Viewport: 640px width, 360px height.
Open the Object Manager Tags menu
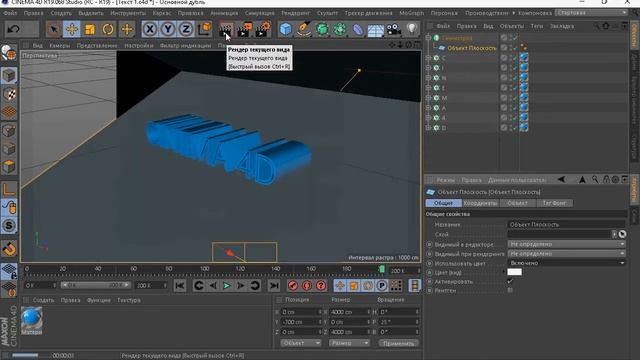[x=537, y=26]
